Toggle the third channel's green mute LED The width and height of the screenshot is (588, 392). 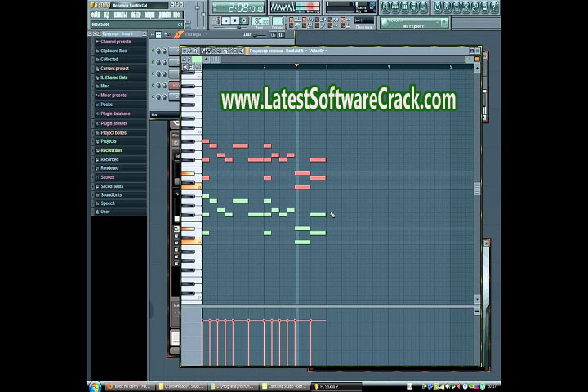coord(153,73)
